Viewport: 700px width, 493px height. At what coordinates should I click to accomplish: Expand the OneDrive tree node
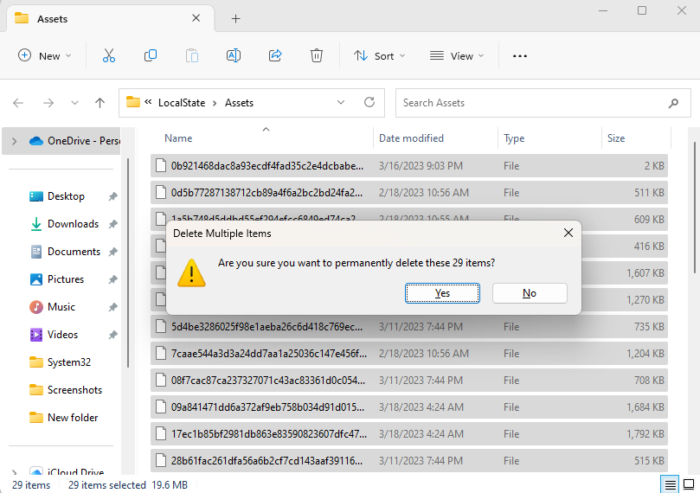coord(13,141)
